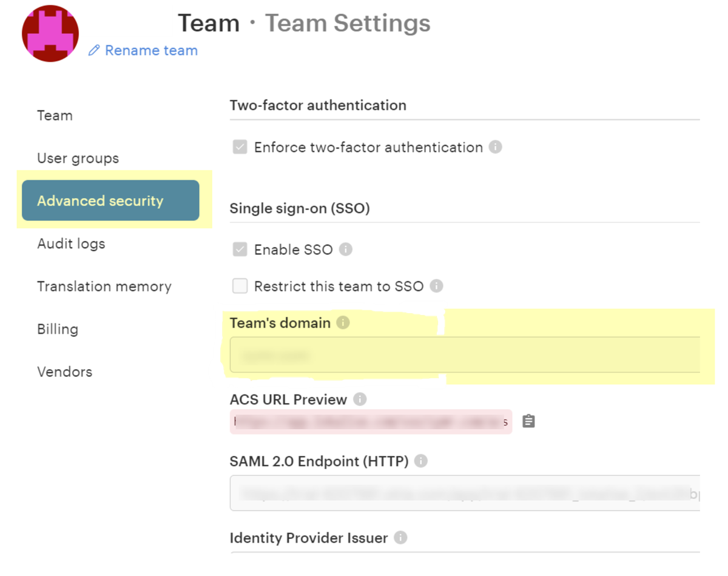Open the Team settings section
This screenshot has height=576, width=728.
click(x=55, y=115)
